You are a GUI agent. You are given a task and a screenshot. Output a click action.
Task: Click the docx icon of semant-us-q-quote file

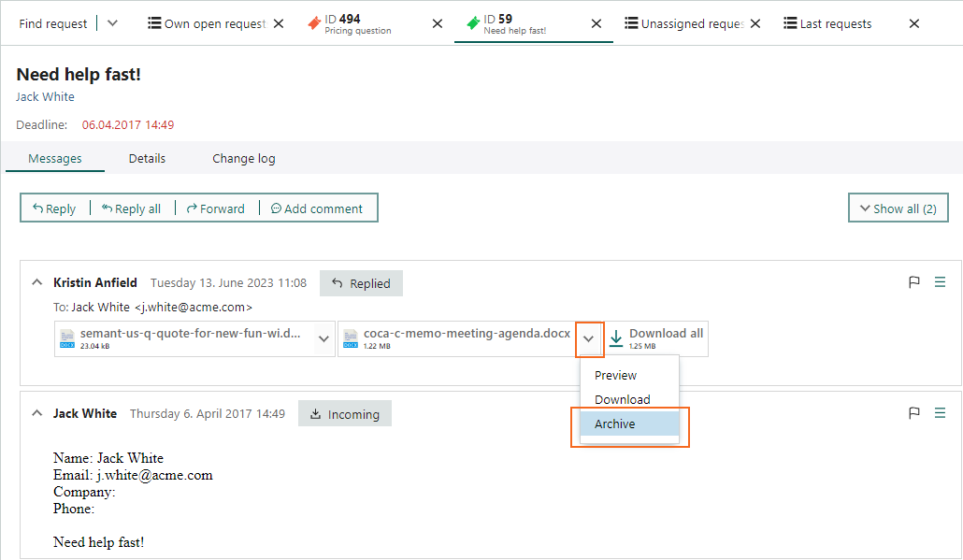(67, 339)
